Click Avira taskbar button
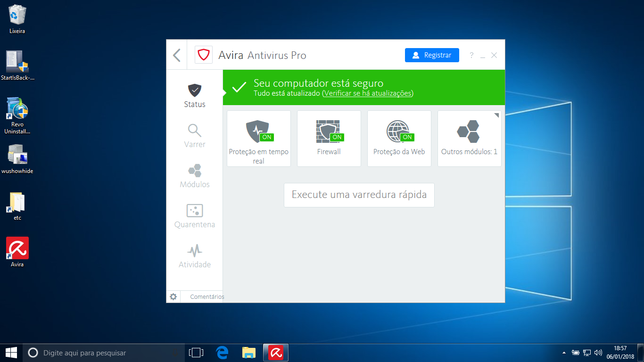644x362 pixels. click(276, 353)
